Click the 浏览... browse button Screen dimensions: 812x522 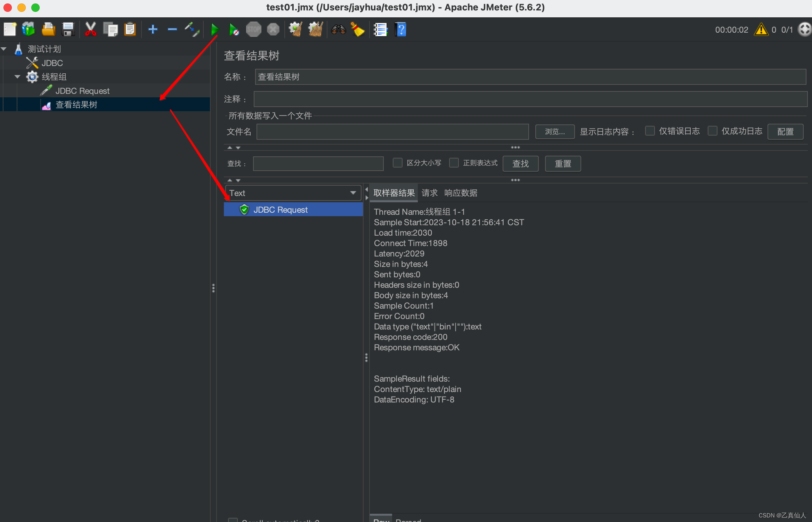pos(555,132)
